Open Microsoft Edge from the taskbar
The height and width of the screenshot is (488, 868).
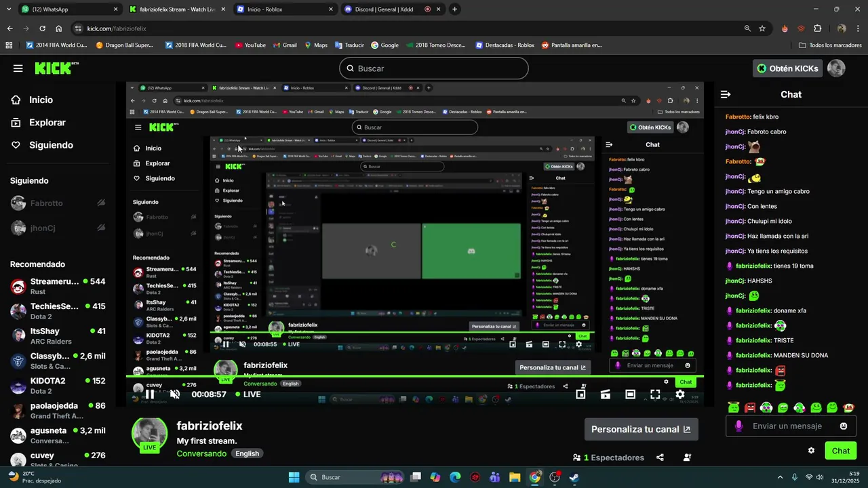pyautogui.click(x=455, y=477)
